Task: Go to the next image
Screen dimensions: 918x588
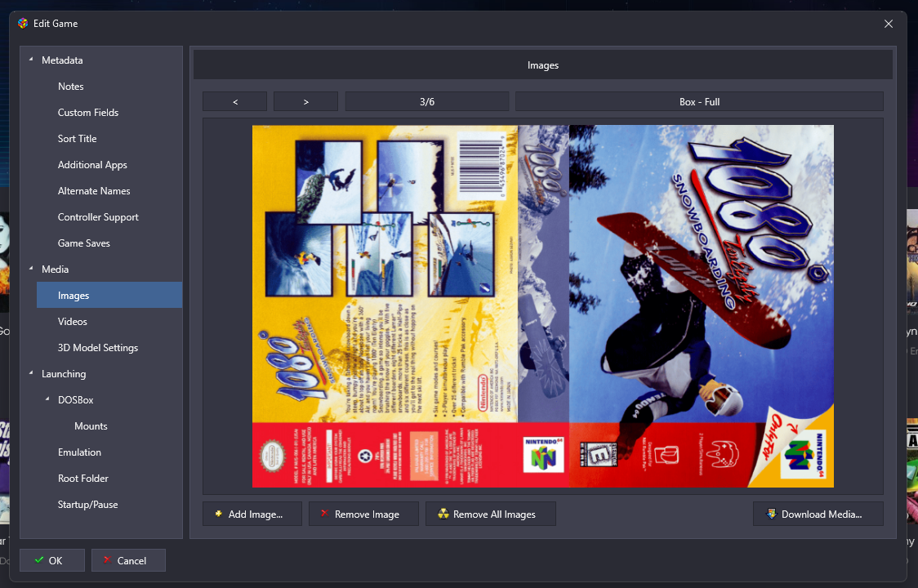Action: 305,101
